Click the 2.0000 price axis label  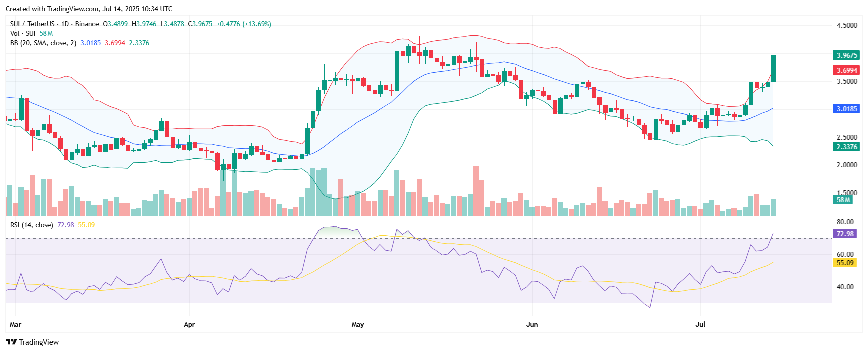847,165
